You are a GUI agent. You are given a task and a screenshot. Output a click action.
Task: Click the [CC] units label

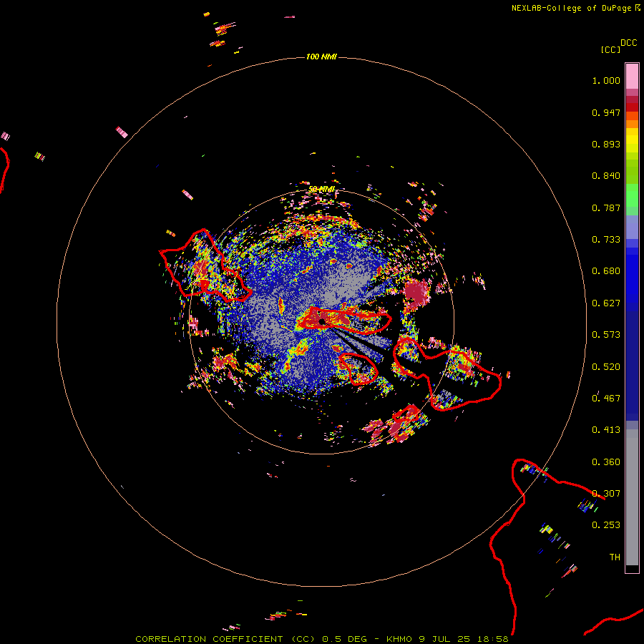click(611, 49)
